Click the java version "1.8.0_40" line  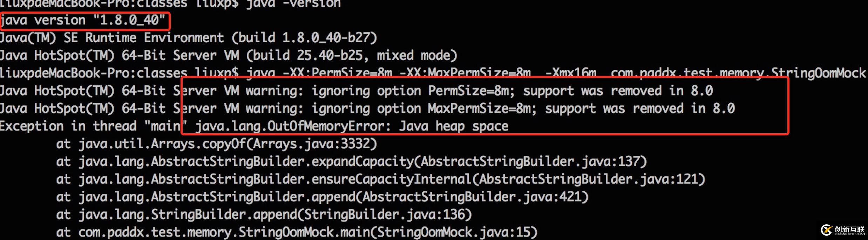pyautogui.click(x=83, y=20)
